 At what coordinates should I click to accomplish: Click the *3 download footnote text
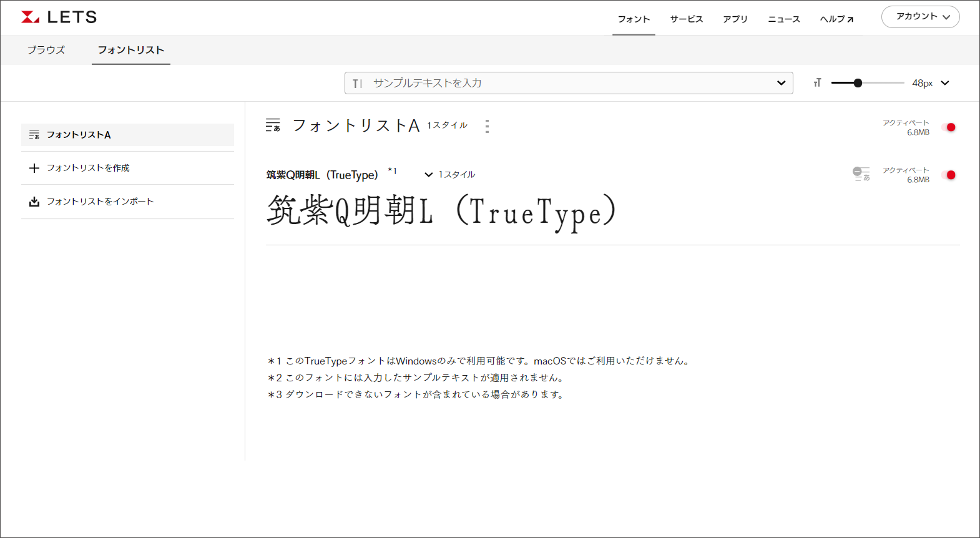point(416,394)
